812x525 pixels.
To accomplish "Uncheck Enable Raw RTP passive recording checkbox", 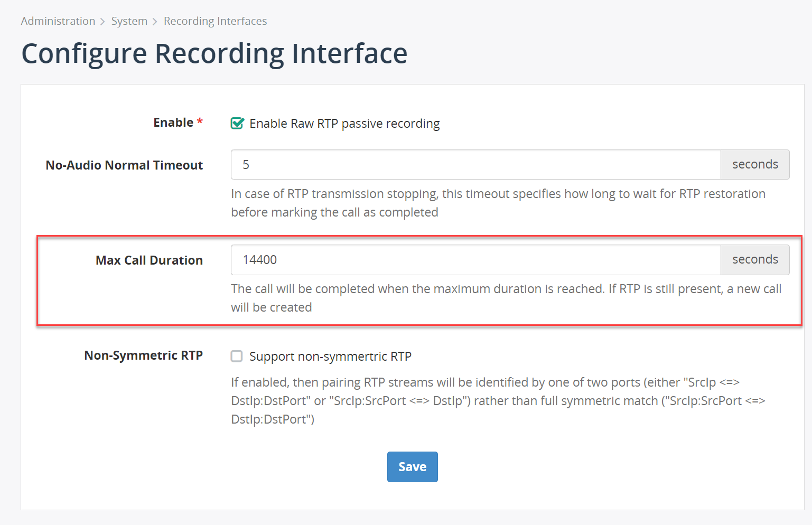I will [237, 123].
